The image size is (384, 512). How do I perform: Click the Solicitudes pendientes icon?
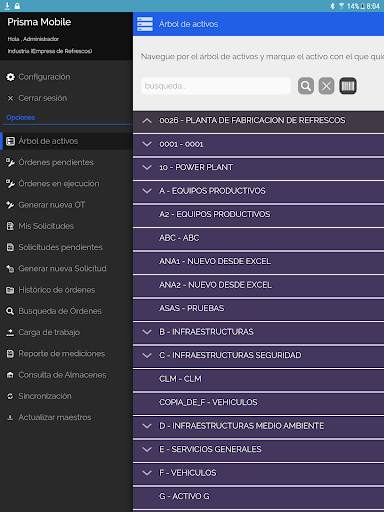pos(10,247)
